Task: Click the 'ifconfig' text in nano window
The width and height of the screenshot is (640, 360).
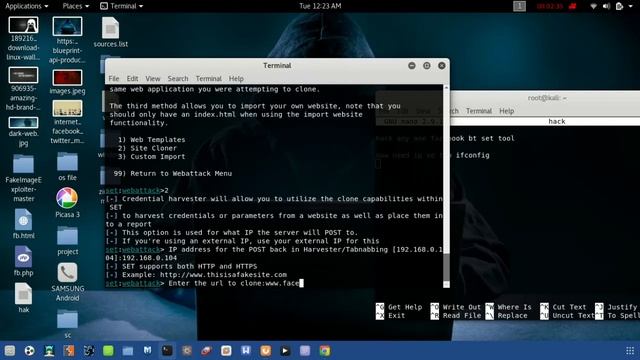Action: click(473, 155)
